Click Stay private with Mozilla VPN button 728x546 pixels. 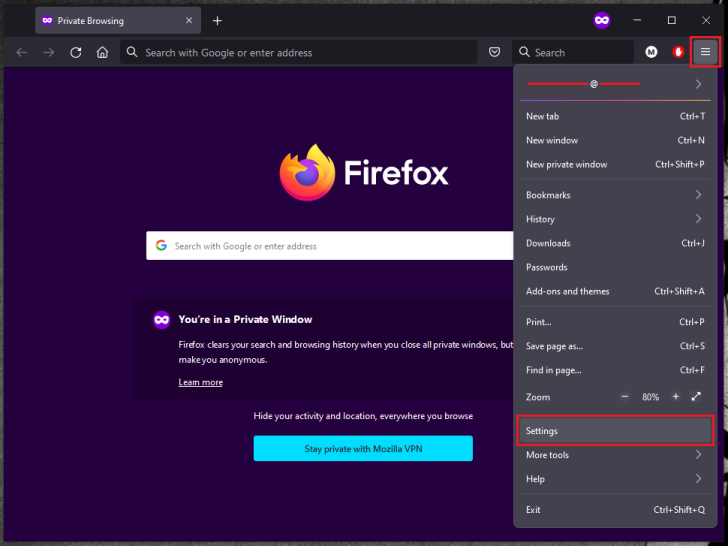[363, 448]
